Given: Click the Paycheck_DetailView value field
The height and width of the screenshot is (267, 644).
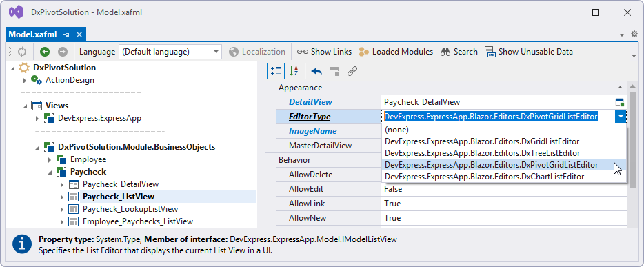Looking at the screenshot, I should [497, 102].
